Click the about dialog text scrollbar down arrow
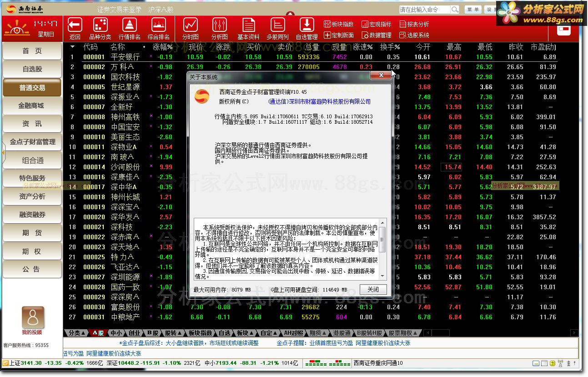This screenshot has width=588, height=377. (x=382, y=276)
